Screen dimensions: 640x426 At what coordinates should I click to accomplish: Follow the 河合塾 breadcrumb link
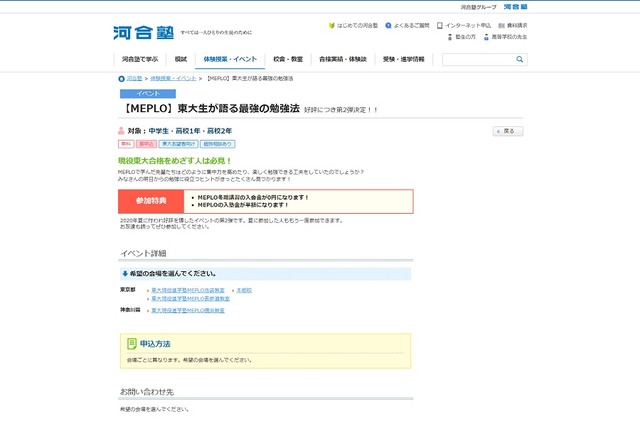tap(134, 78)
